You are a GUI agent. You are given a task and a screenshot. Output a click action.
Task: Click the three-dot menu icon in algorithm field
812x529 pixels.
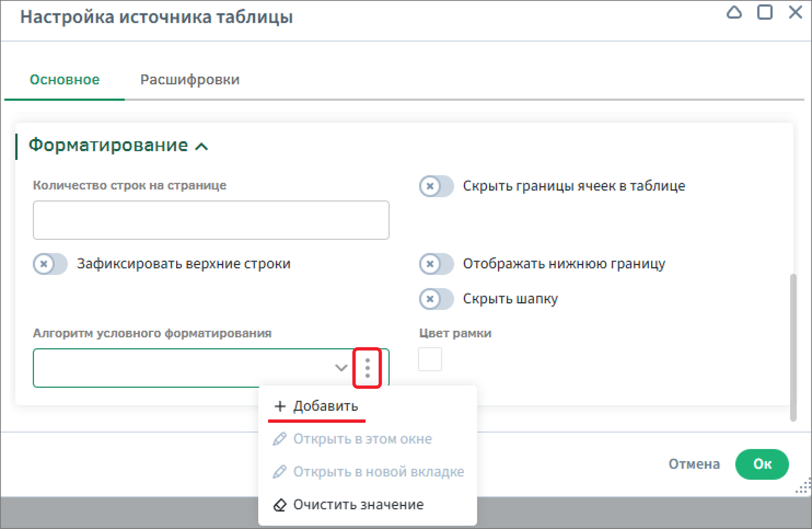click(367, 368)
